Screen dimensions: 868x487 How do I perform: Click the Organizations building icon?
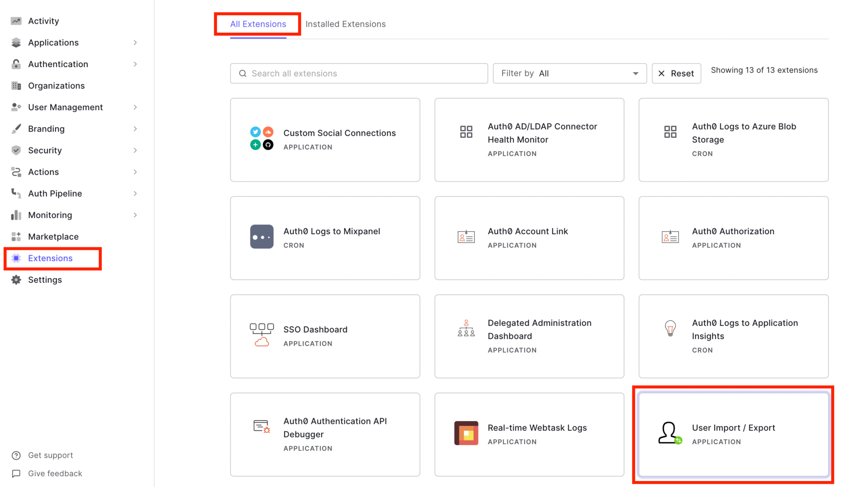[16, 86]
